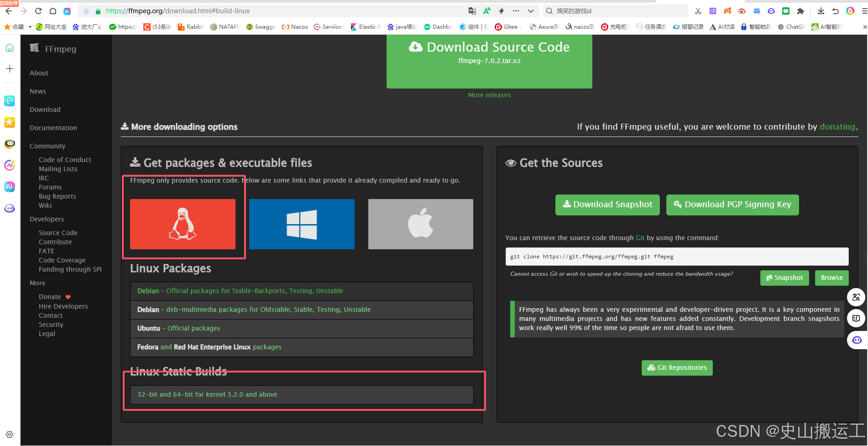Click the browser address bar URL
The width and height of the screenshot is (868, 446).
pos(178,11)
